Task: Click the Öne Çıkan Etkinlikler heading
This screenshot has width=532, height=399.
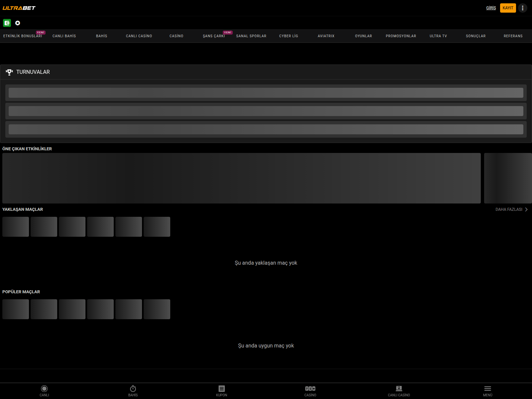Action: click(27, 149)
